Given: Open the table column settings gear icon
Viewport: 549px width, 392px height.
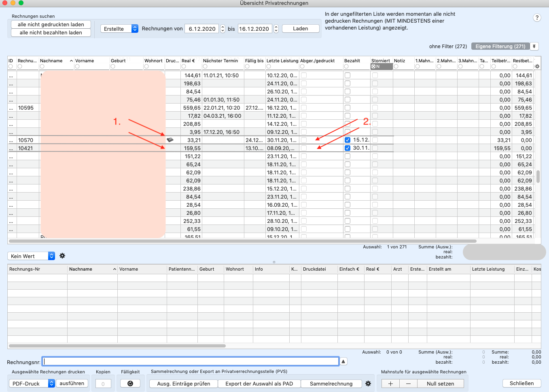Looking at the screenshot, I should [537, 66].
